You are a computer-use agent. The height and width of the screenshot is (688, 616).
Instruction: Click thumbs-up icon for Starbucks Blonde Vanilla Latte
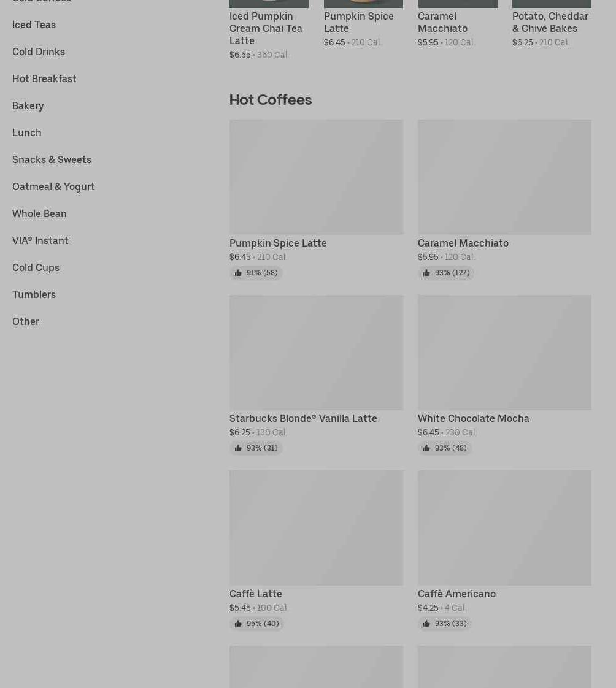(x=238, y=448)
